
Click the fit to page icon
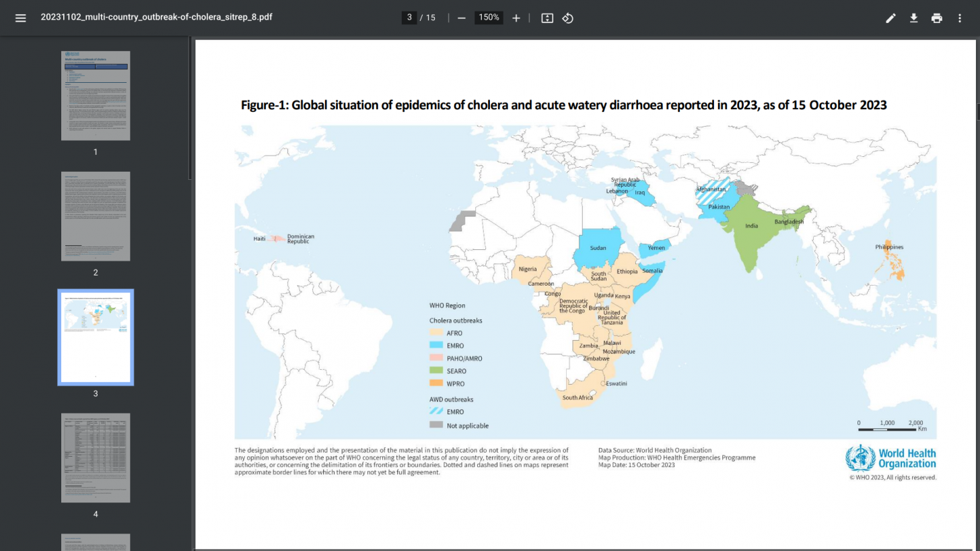point(547,18)
